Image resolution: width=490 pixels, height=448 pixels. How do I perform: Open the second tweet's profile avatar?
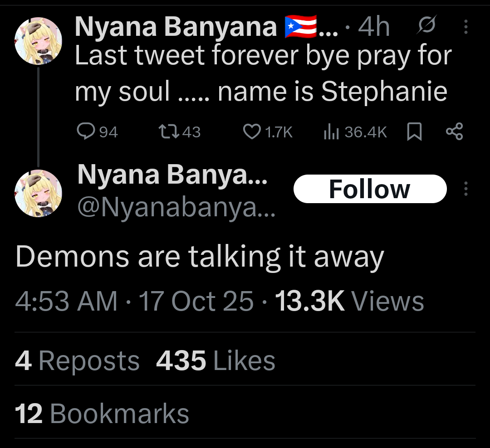coord(38,193)
